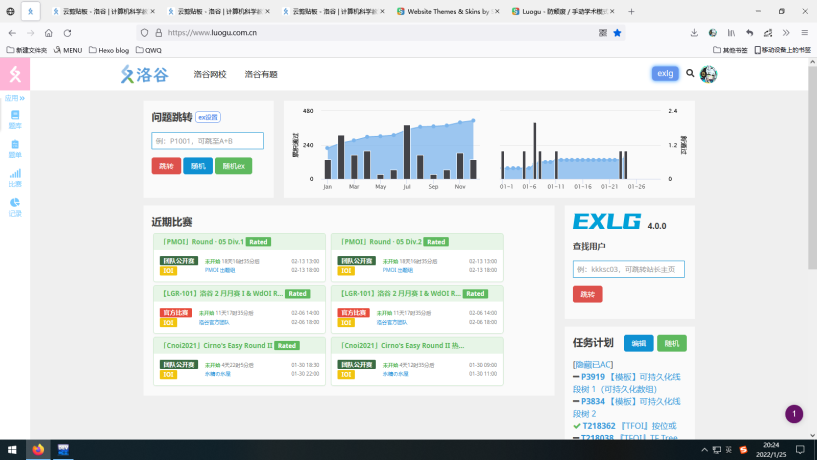Click the exlg button in header

[665, 73]
